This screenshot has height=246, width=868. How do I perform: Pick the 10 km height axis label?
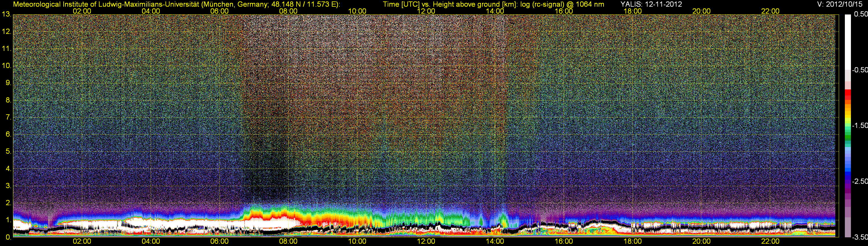coord(6,66)
